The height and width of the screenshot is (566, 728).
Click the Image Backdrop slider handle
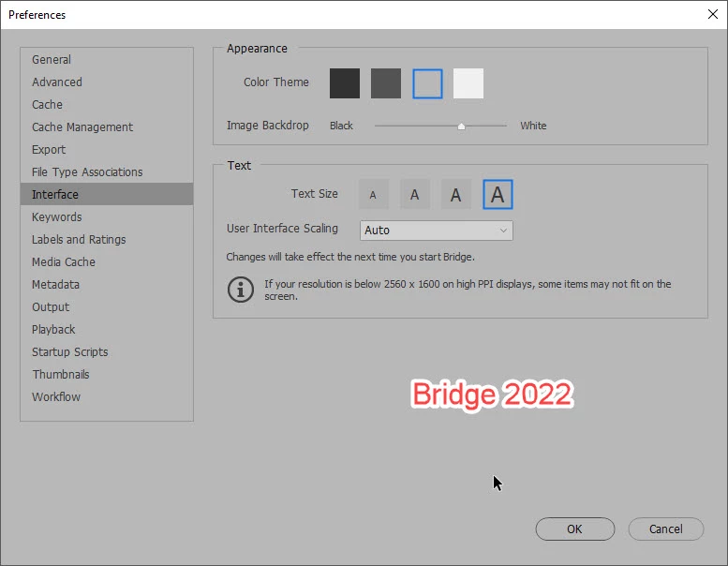pyautogui.click(x=461, y=127)
